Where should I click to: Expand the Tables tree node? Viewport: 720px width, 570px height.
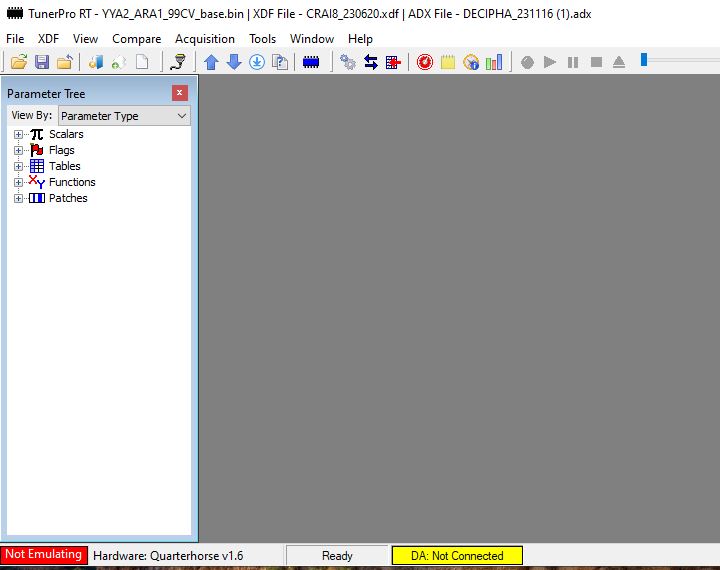coord(18,166)
